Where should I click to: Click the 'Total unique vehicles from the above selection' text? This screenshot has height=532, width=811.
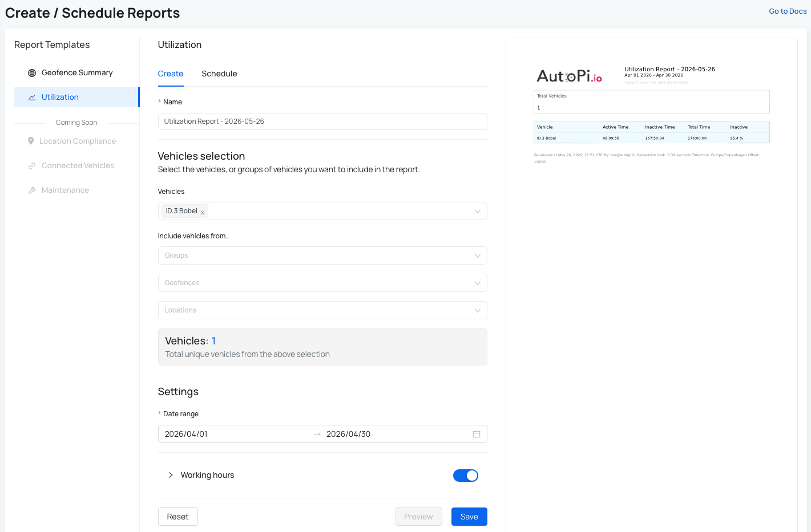click(247, 354)
